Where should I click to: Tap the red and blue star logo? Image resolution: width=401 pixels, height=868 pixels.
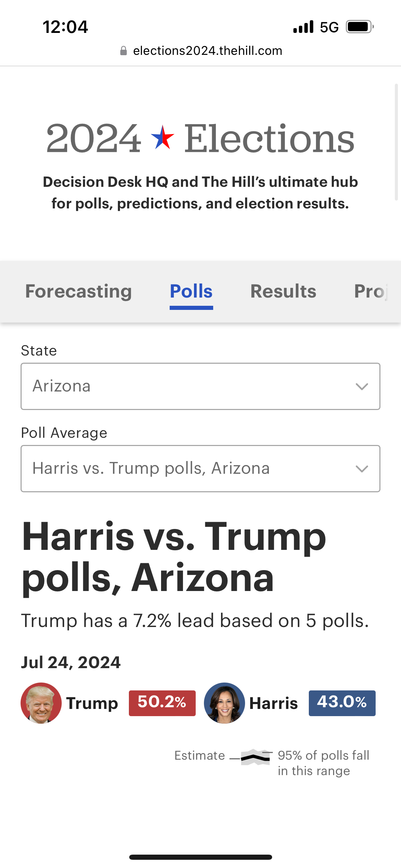(162, 137)
